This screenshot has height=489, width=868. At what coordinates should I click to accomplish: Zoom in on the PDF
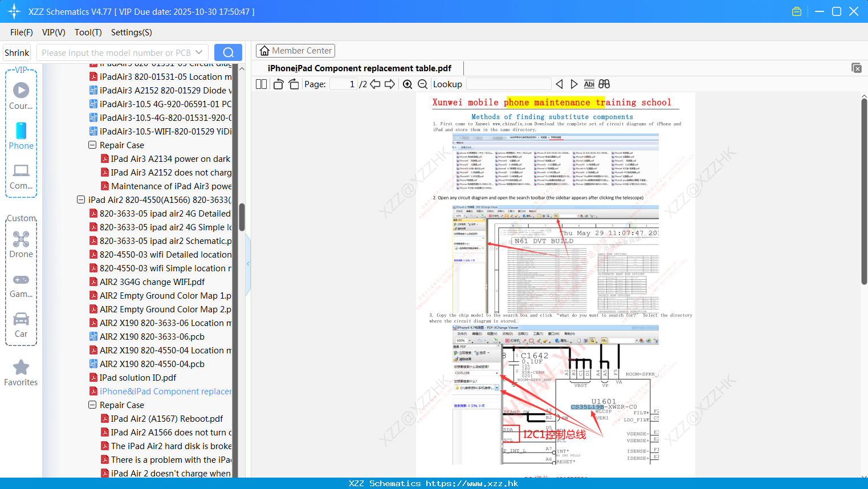click(x=407, y=84)
